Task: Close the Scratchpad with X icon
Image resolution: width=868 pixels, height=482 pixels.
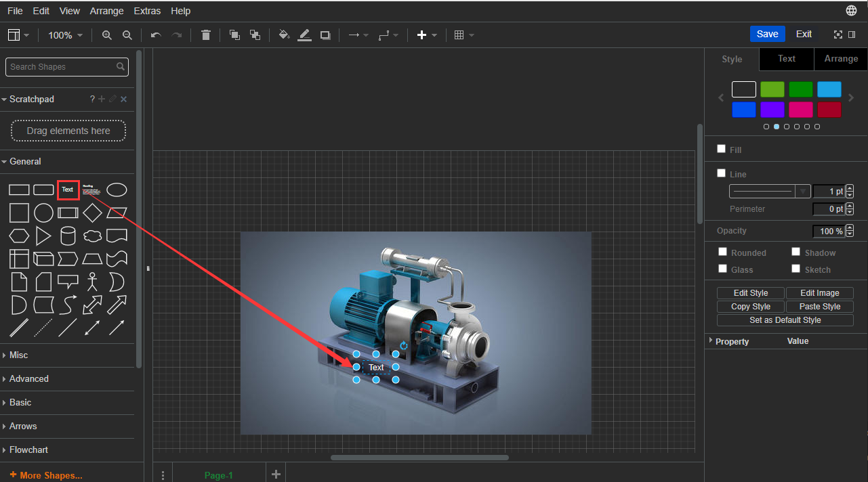Action: (x=123, y=100)
